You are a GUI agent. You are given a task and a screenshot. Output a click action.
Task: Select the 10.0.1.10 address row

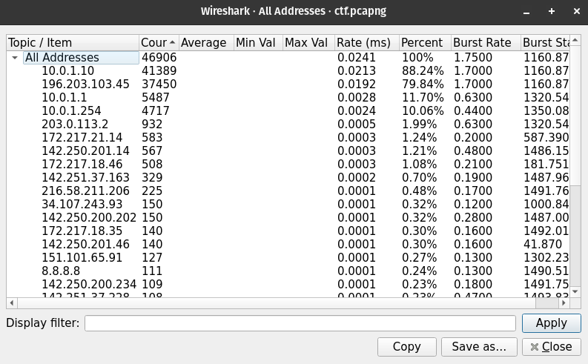coord(68,70)
